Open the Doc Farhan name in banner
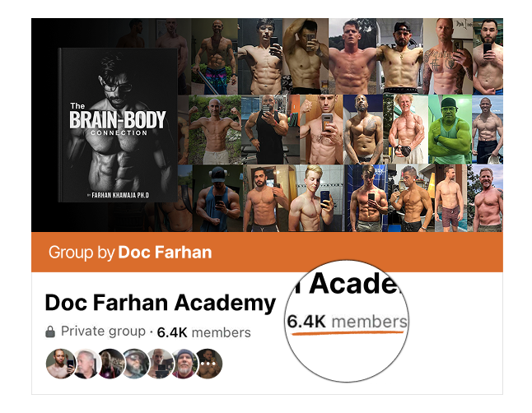The height and width of the screenshot is (413, 532). pyautogui.click(x=165, y=253)
